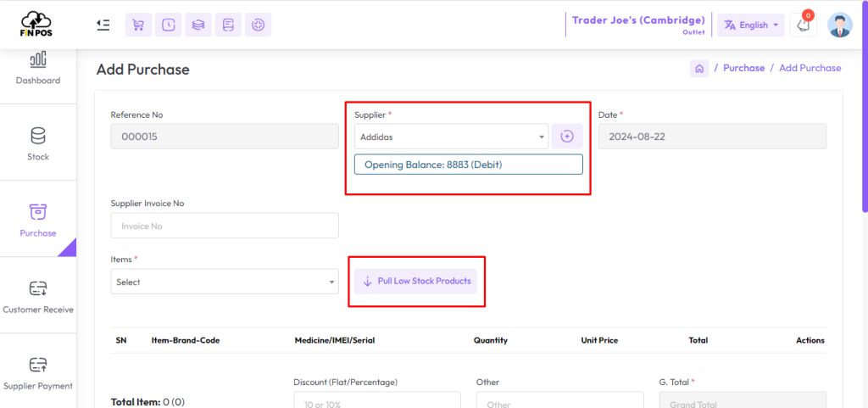The width and height of the screenshot is (868, 408).
Task: Click the clock shortcut icon in toolbar
Action: 169,25
